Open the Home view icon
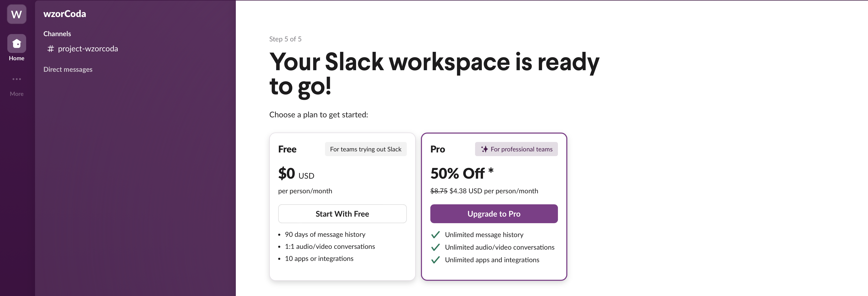 point(16,43)
